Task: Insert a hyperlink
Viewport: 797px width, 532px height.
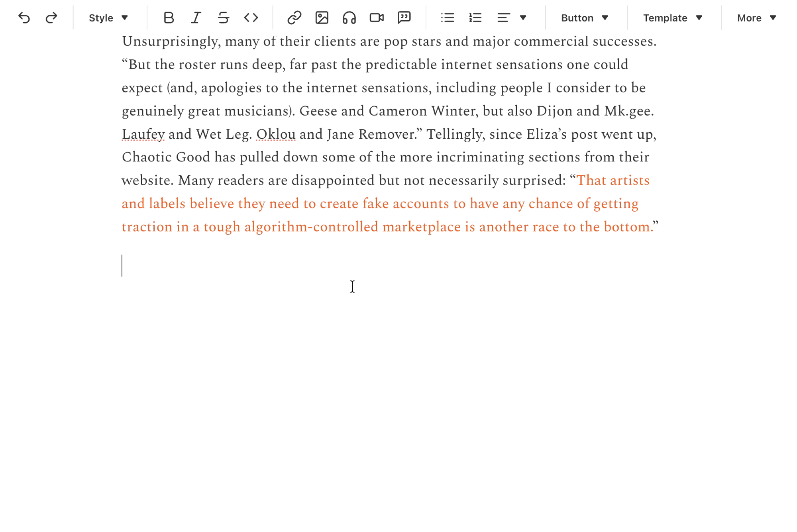Action: pyautogui.click(x=294, y=18)
